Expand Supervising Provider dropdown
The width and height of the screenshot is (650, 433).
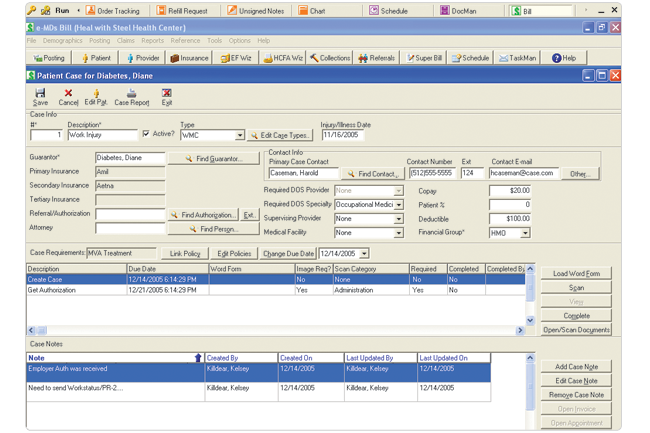point(398,219)
